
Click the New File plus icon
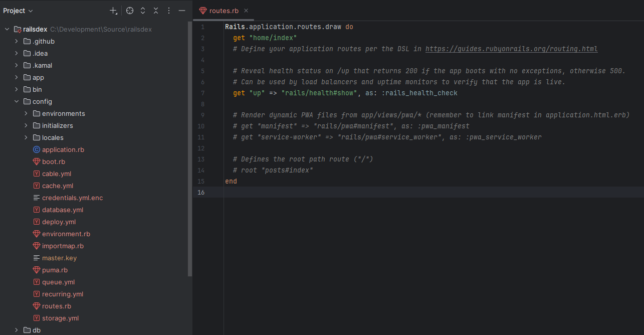click(x=113, y=11)
